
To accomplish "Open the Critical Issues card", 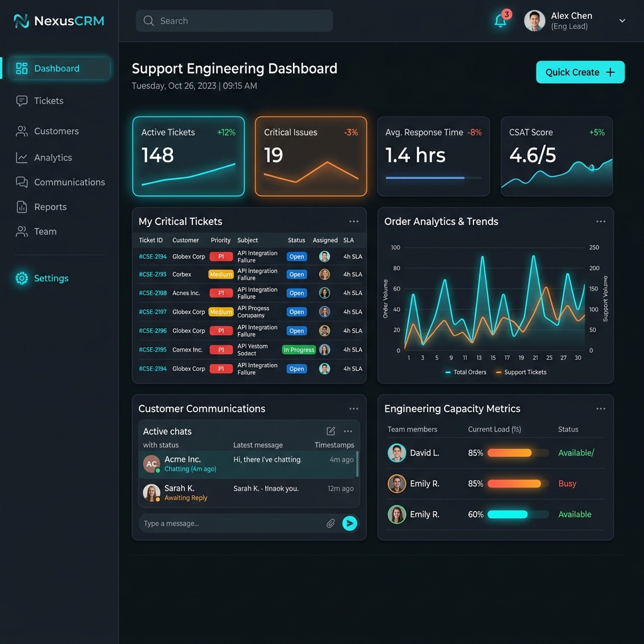I will (311, 156).
